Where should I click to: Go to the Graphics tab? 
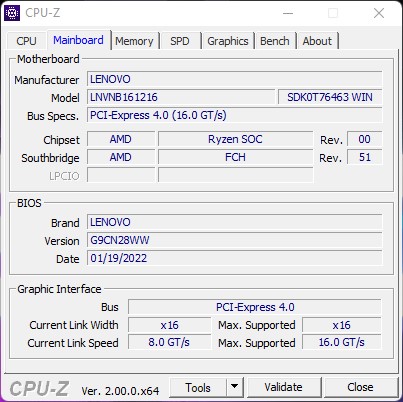228,41
